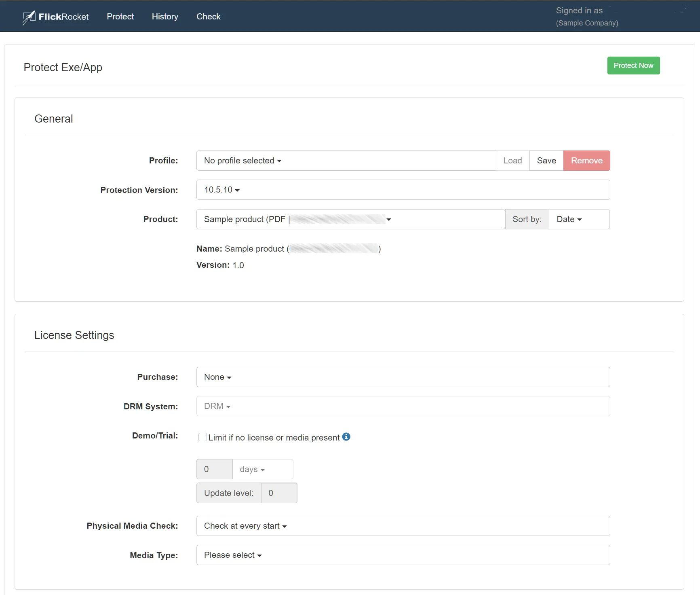Click the info icon beside Demo/Trial limit

pos(346,437)
